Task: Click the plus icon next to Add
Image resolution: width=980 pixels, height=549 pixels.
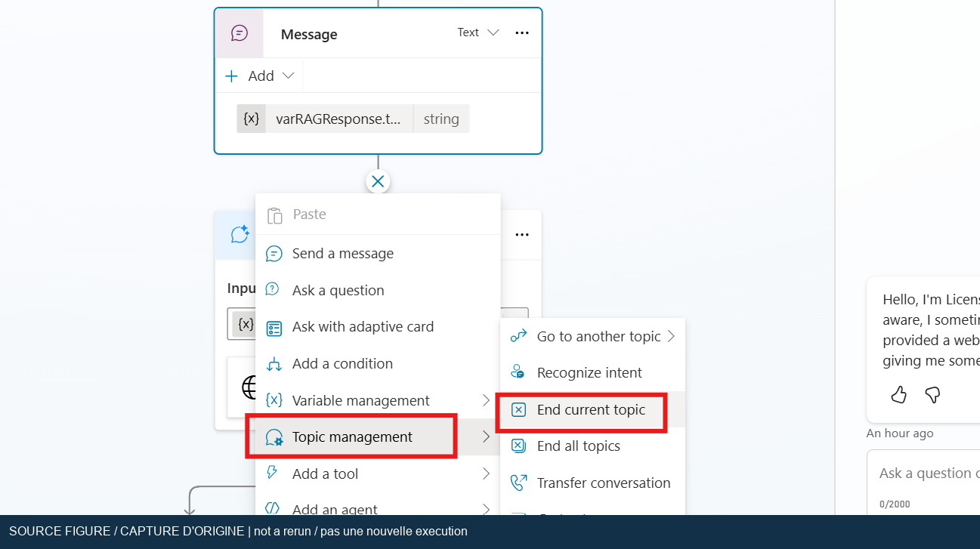Action: [x=232, y=76]
